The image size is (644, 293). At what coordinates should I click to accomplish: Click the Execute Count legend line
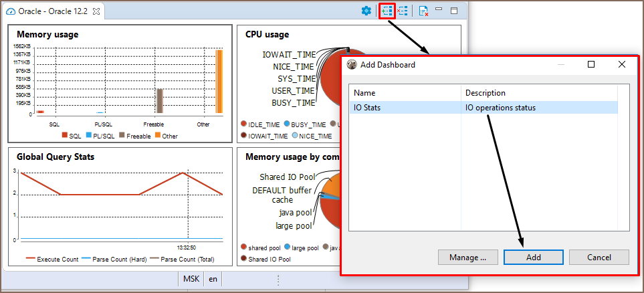pyautogui.click(x=31, y=259)
